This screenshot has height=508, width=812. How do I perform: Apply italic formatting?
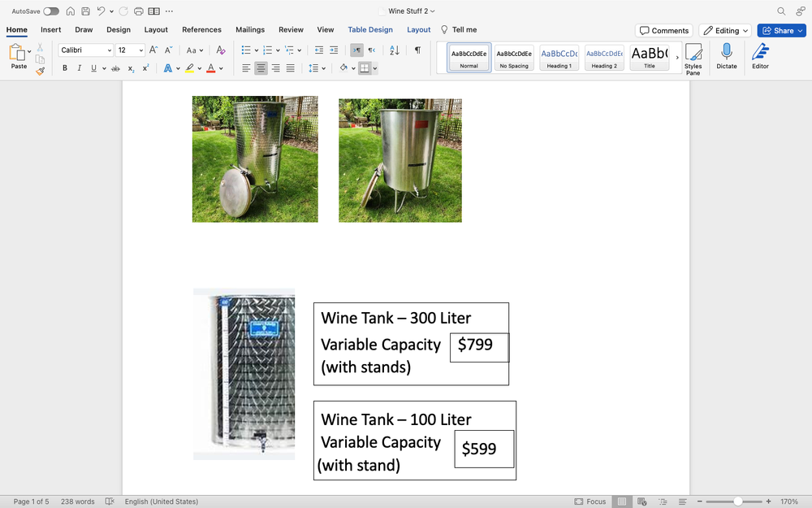(79, 68)
